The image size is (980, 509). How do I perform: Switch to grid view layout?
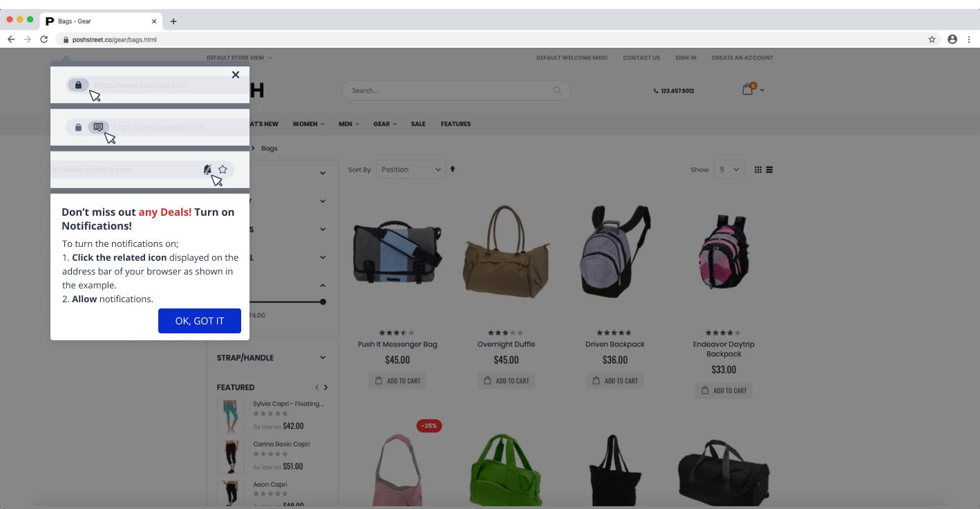pos(758,169)
